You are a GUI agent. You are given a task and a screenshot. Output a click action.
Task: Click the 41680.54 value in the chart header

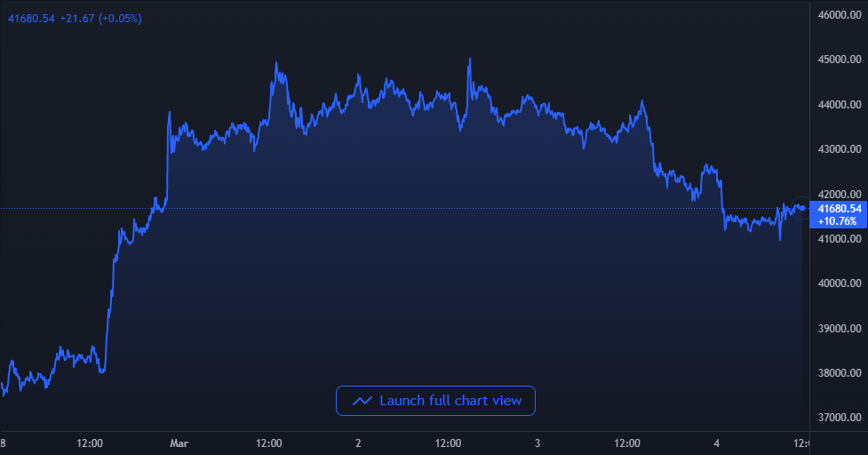click(x=31, y=18)
